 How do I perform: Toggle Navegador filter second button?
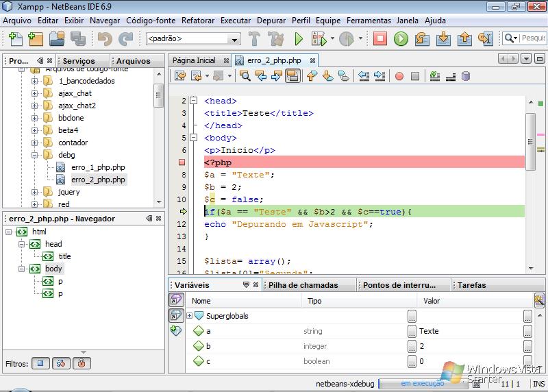coord(61,363)
